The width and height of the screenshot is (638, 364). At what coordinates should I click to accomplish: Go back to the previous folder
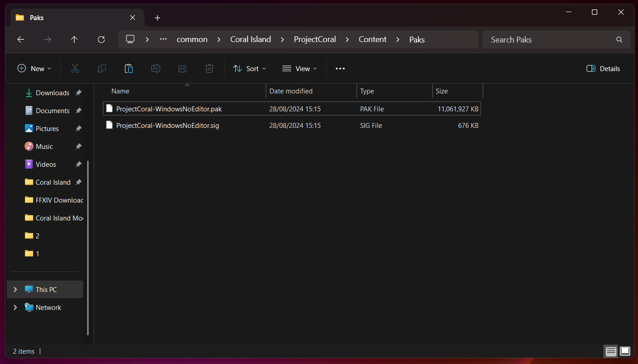pos(21,39)
